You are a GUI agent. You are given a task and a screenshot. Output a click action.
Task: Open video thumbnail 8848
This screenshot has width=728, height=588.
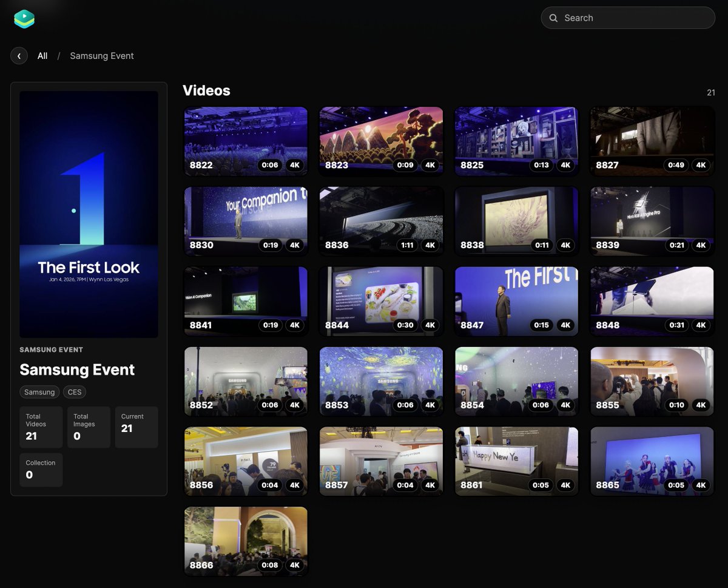tap(652, 302)
